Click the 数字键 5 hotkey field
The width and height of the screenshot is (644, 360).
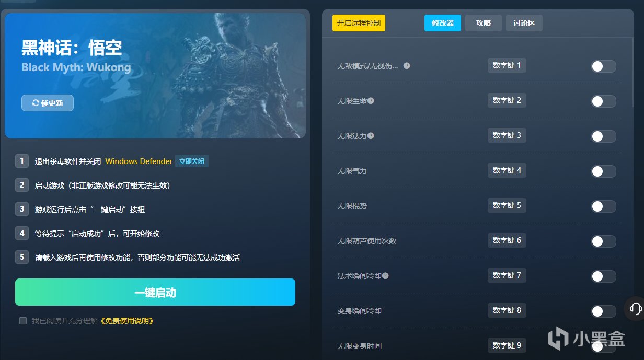point(507,205)
